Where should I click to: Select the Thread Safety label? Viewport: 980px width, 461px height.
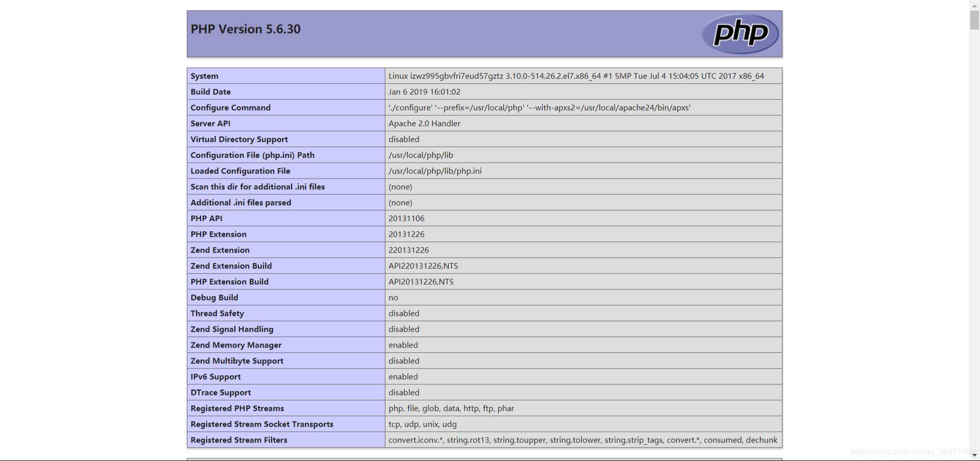[x=217, y=313]
